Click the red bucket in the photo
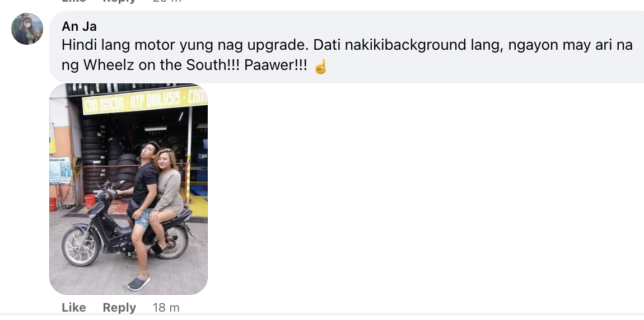The image size is (644, 320). [90, 201]
